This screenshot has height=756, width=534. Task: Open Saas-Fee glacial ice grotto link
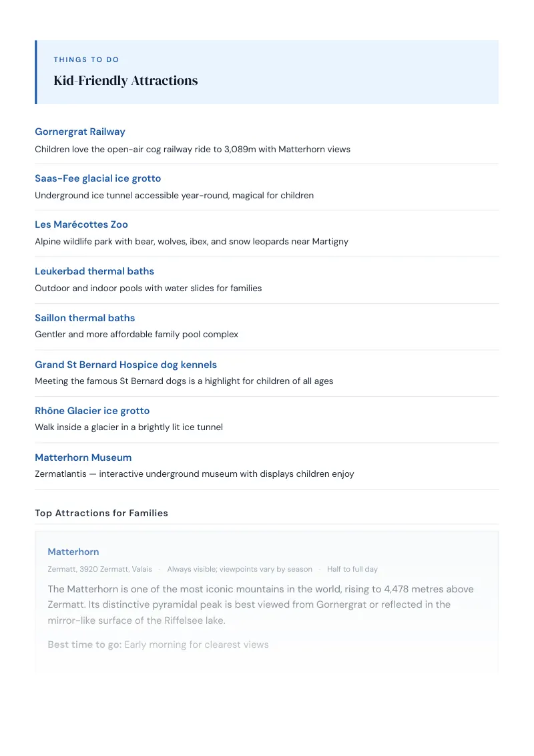[x=98, y=178]
